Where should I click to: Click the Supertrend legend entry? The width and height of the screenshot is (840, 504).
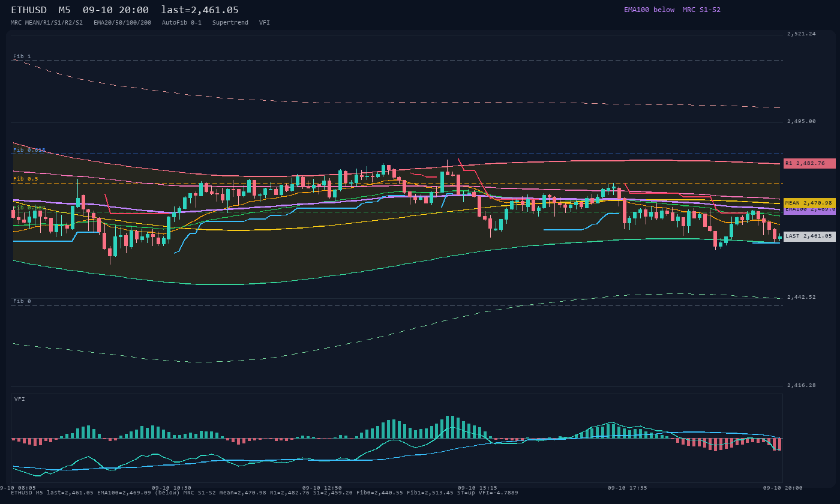(x=230, y=22)
